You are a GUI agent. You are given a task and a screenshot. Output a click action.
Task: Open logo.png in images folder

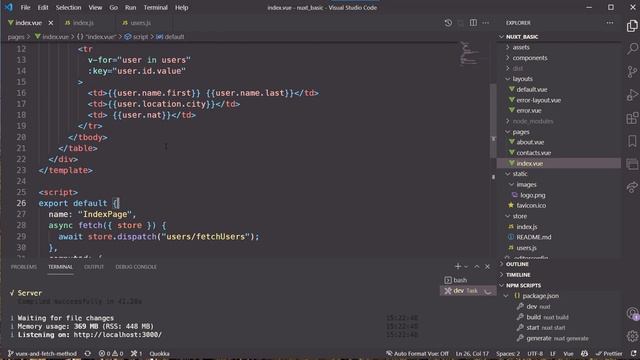(559, 195)
